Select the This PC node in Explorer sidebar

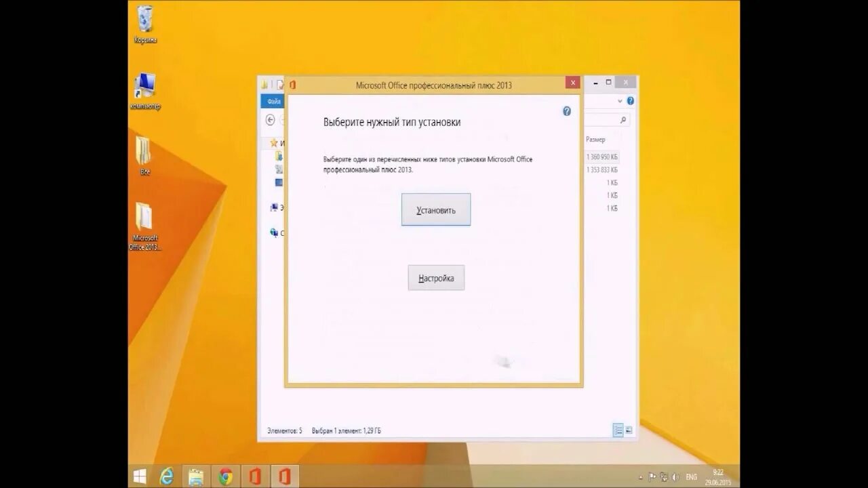pos(276,207)
